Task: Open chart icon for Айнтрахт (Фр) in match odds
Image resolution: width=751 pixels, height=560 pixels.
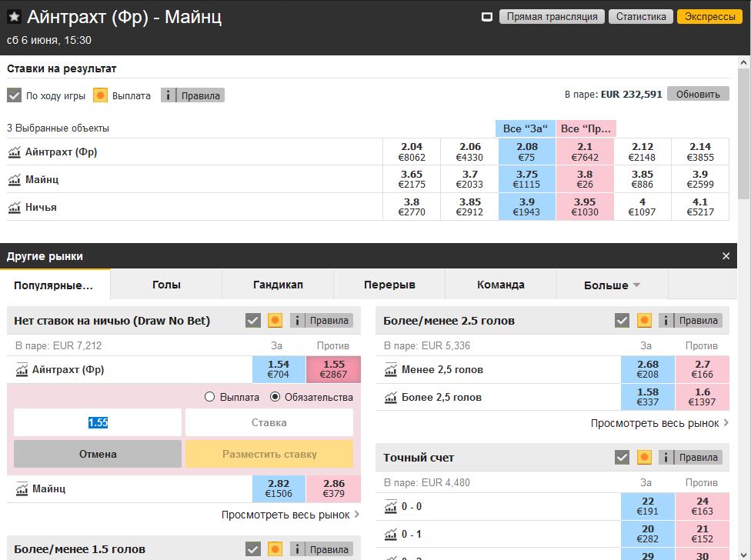Action: 15,152
